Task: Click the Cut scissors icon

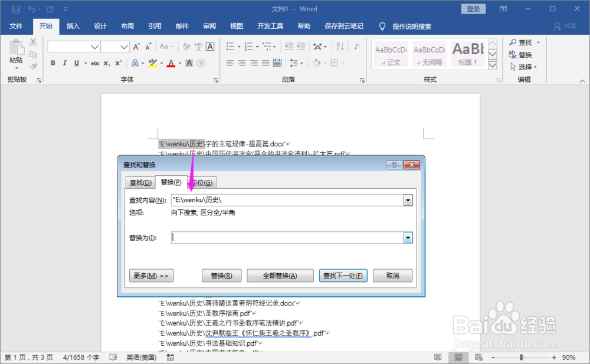Action: [x=33, y=42]
